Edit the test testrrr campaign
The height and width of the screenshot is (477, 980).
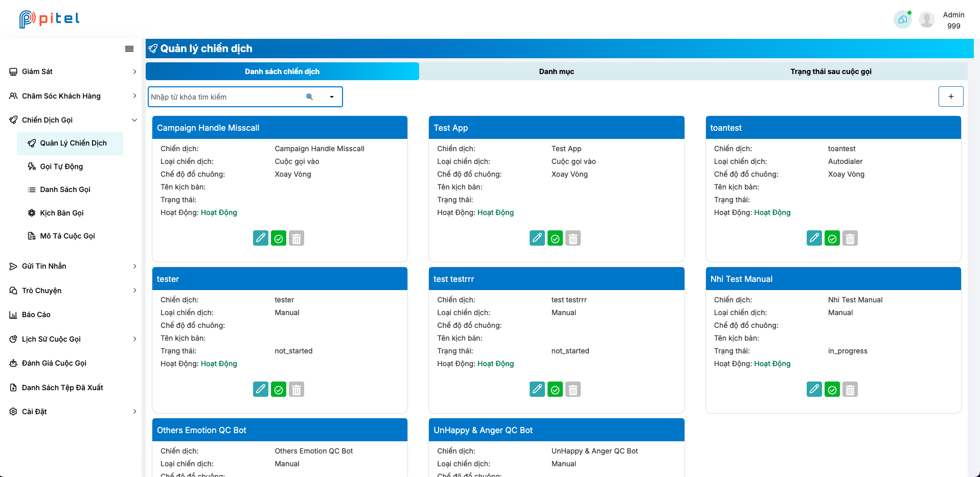coord(537,389)
